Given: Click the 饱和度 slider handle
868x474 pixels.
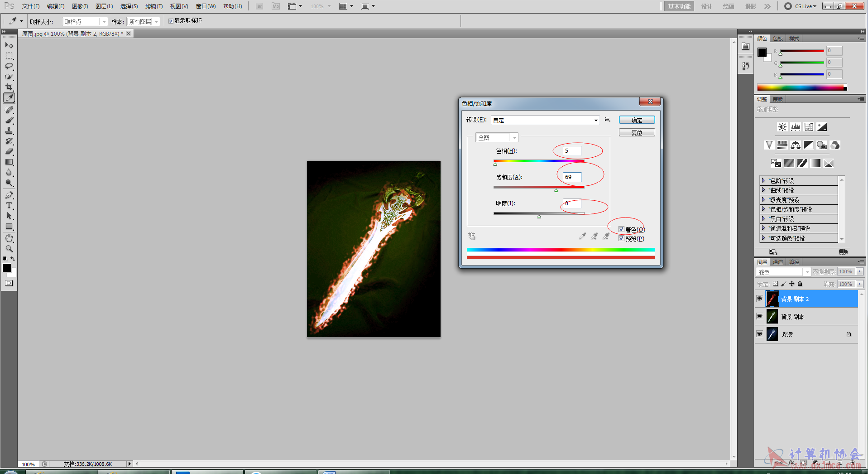Looking at the screenshot, I should (x=556, y=190).
